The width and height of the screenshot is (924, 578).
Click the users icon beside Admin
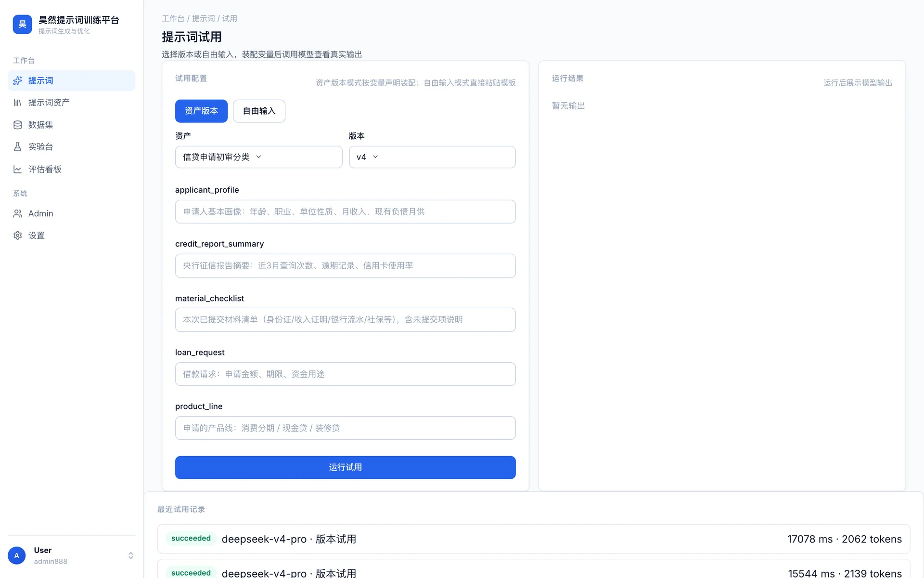tap(18, 213)
